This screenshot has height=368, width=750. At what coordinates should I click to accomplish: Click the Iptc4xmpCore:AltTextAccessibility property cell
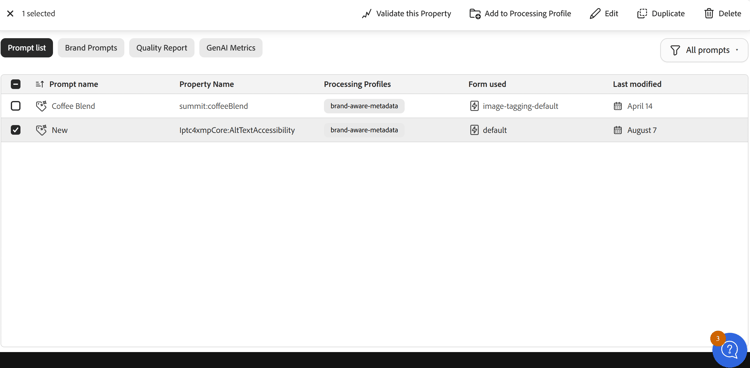pyautogui.click(x=237, y=130)
